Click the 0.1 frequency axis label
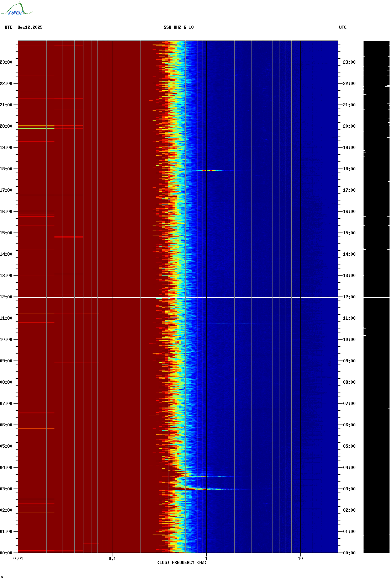The height and width of the screenshot is (581, 392). pos(112,558)
